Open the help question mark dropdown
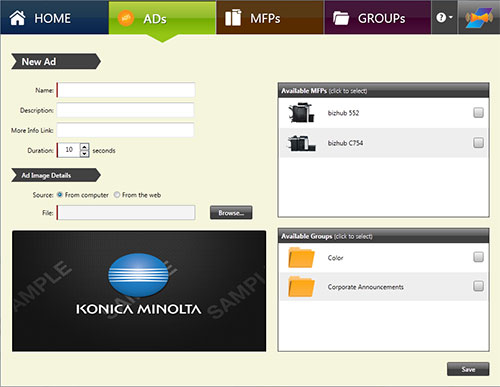 point(444,17)
